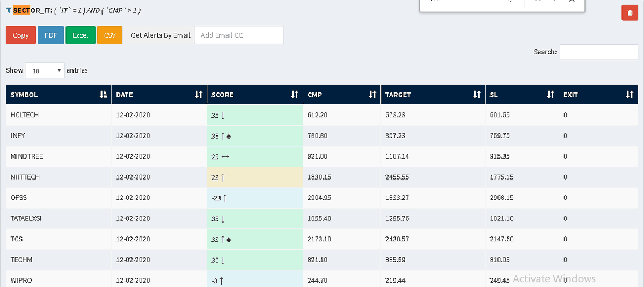Viewport: 644px width, 287px height.
Task: Click SL value 769.75
Action: click(500, 136)
